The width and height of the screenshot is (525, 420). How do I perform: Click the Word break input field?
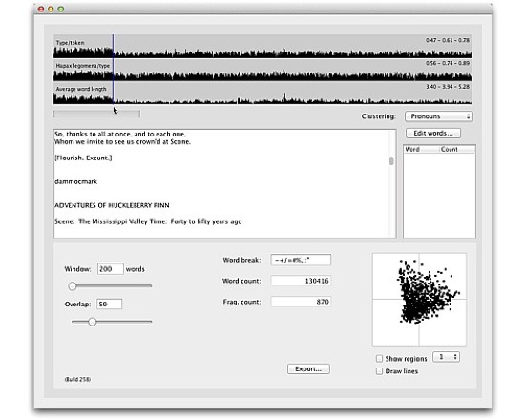point(301,260)
